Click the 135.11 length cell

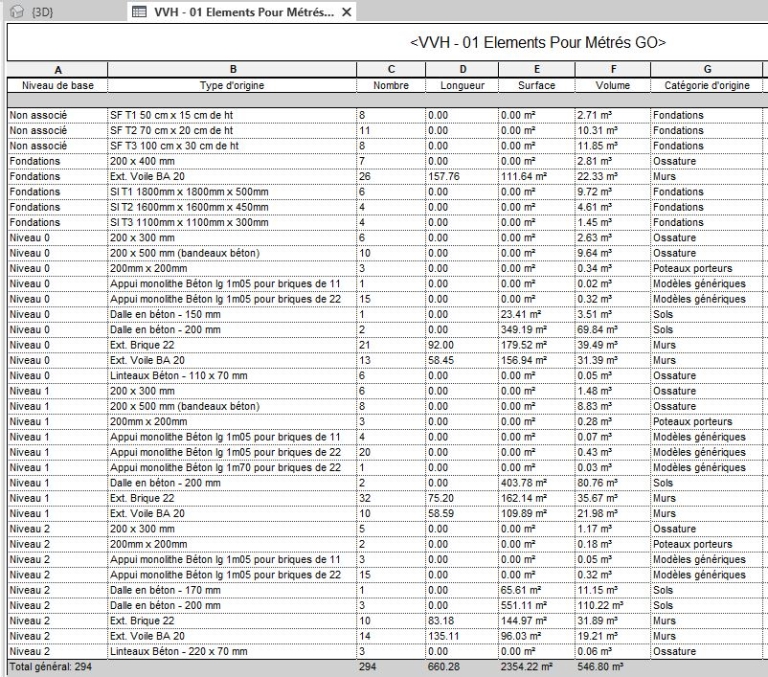coord(462,636)
